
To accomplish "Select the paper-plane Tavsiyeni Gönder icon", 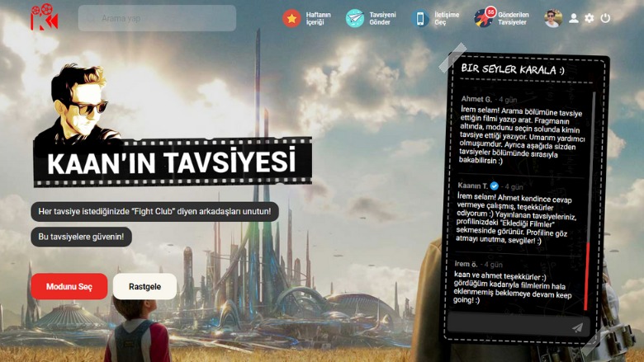I will tap(355, 18).
